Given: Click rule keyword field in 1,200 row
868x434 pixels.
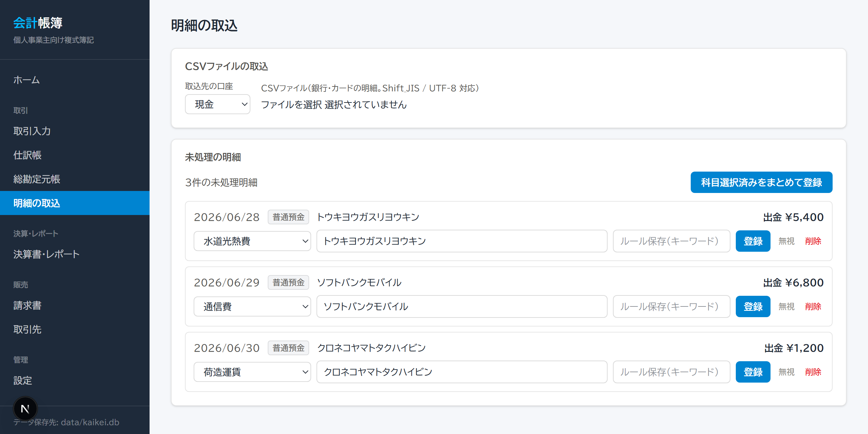Looking at the screenshot, I should pos(672,372).
